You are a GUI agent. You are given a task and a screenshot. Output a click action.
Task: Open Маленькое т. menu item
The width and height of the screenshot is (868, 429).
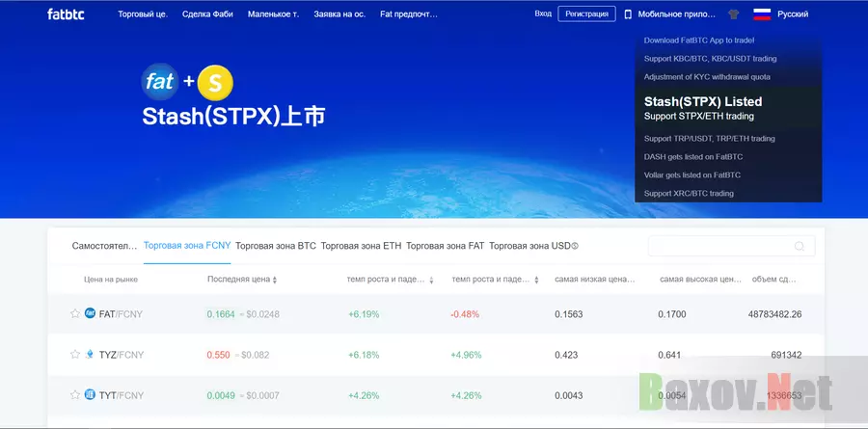point(274,14)
